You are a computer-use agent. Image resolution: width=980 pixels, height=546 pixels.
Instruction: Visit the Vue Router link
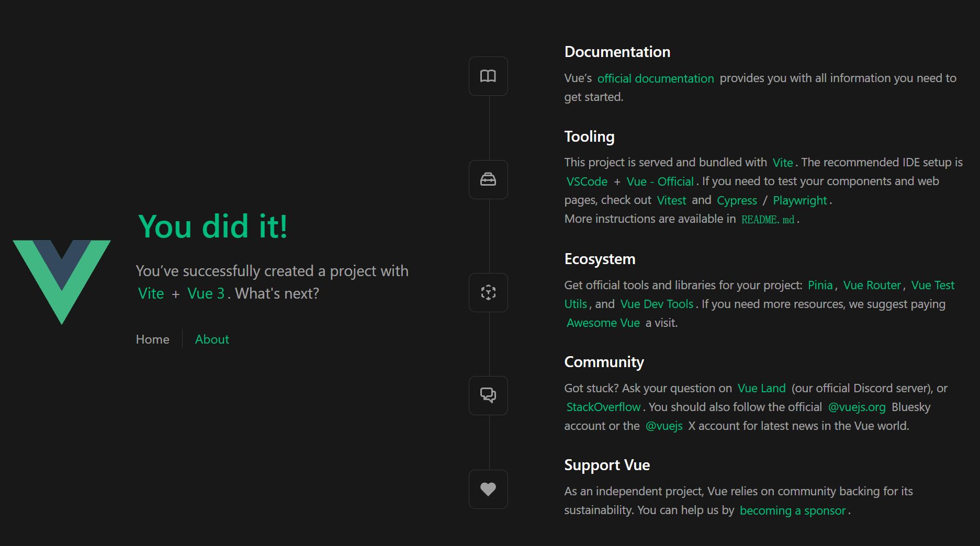[872, 285]
